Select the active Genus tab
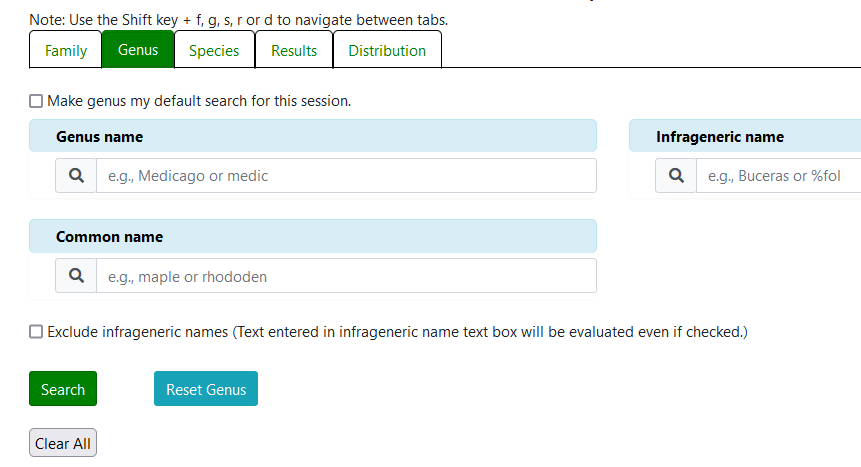This screenshot has width=861, height=467. 138,50
